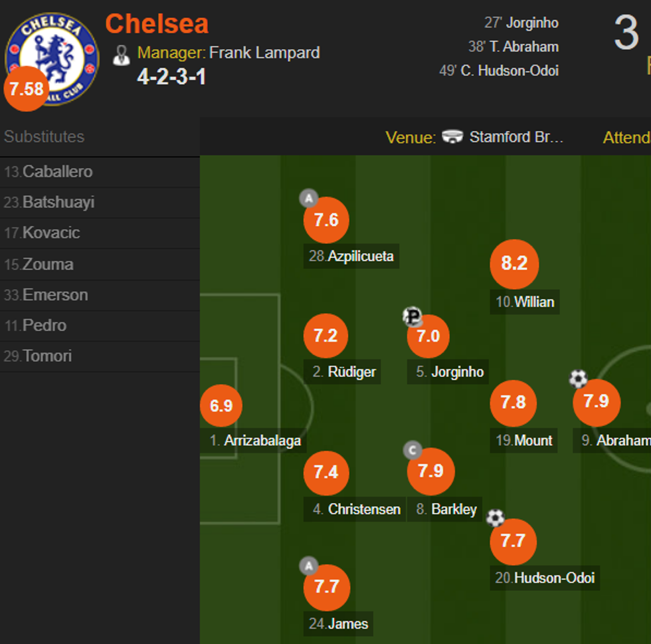This screenshot has height=644, width=651.
Task: Click the manager silhouette icon
Action: (121, 54)
